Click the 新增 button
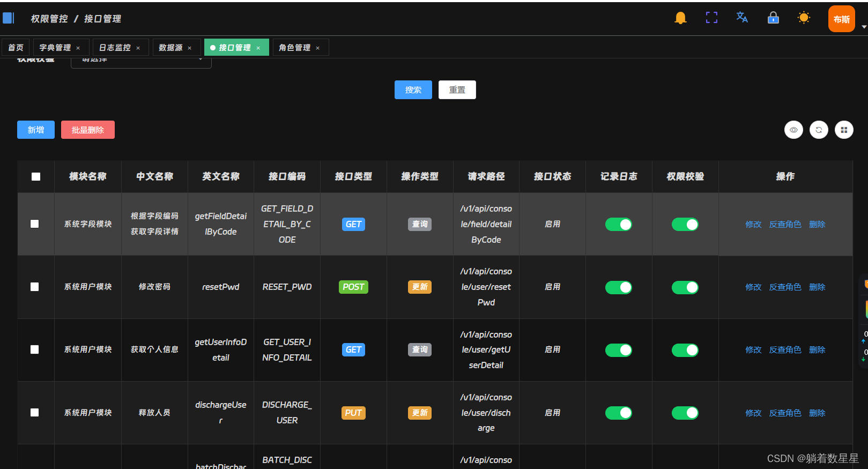Screen dimensions: 868x469 click(x=36, y=130)
